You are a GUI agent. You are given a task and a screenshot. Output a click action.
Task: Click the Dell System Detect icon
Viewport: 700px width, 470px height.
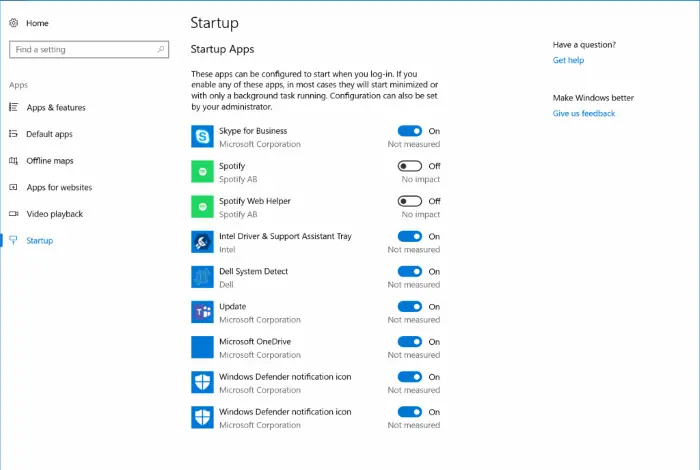(x=203, y=277)
